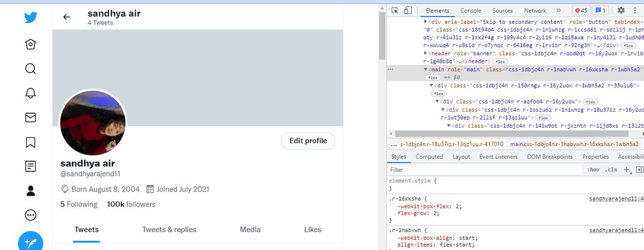Open Bookmarks icon in sidebar
Image resolution: width=644 pixels, height=250 pixels.
31,142
